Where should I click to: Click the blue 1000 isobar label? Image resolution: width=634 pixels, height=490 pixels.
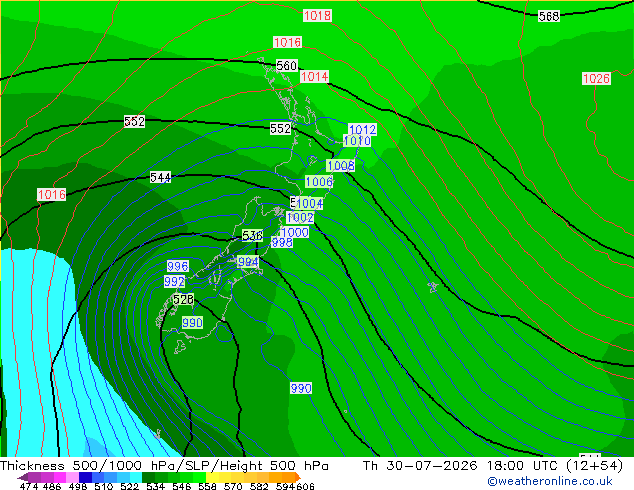(295, 232)
